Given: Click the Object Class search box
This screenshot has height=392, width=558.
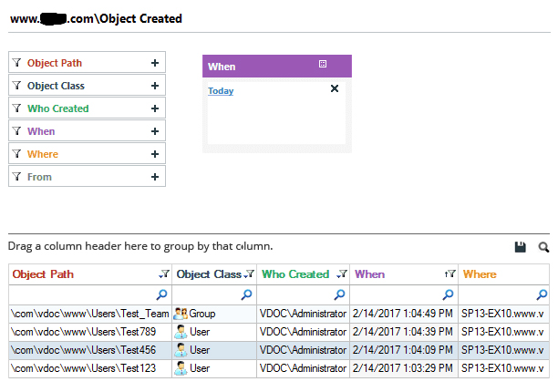Looking at the screenshot, I should click(x=214, y=294).
